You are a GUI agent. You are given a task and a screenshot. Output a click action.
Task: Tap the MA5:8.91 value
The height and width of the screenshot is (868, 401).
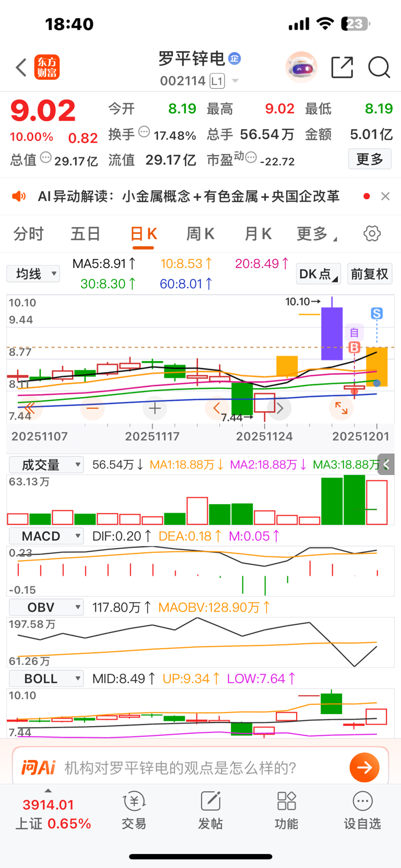tap(104, 264)
